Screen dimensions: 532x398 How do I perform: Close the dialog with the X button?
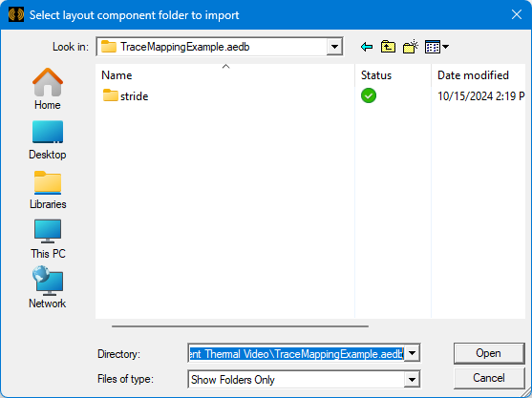(517, 14)
